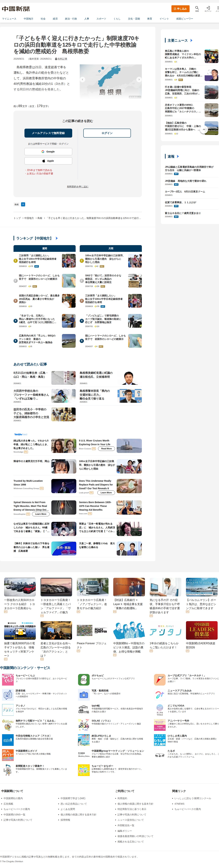This screenshot has height=868, width=219.
Task: Open headline '富士山６合目に７歳男児置き去り'
Action: point(183,213)
